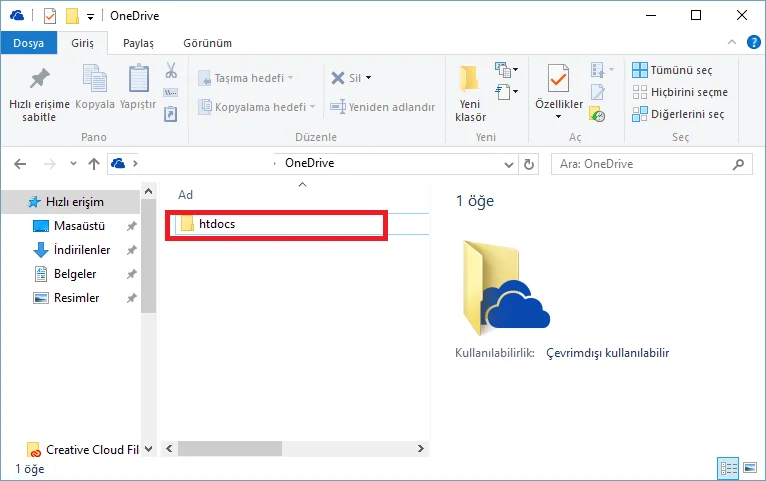
Task: Open the new item dropdown icon
Action: [506, 70]
